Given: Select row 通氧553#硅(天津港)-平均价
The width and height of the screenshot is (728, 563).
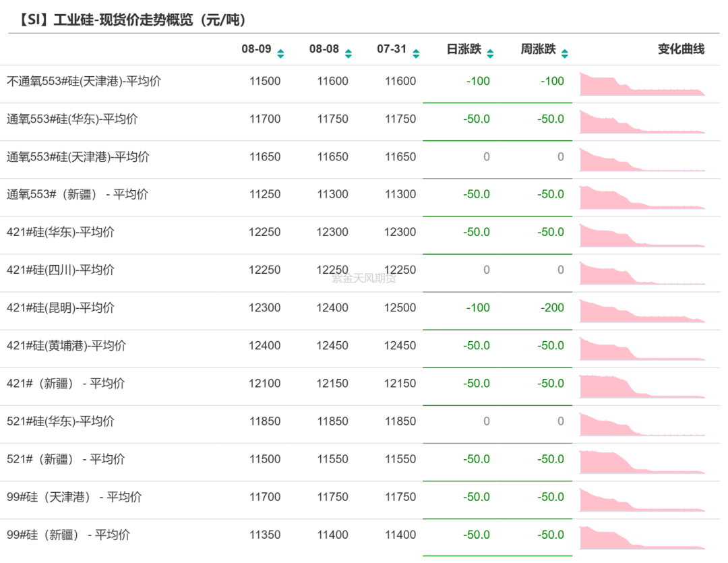Looking at the screenshot, I should [360, 160].
